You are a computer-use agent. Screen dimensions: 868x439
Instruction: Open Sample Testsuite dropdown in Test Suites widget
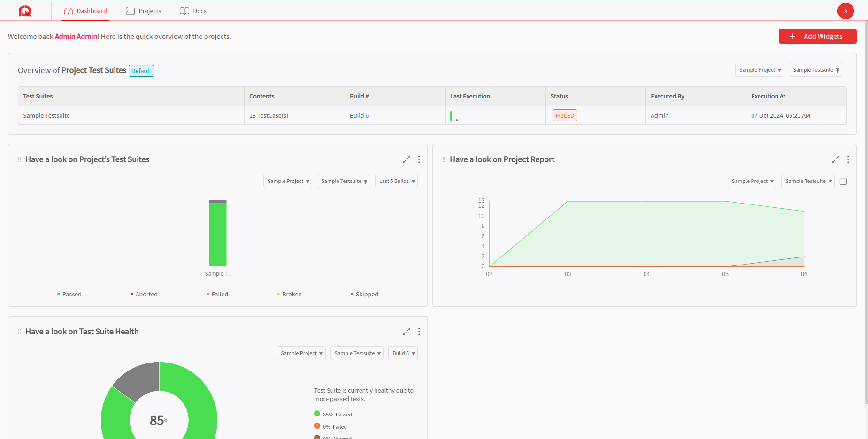tap(344, 181)
